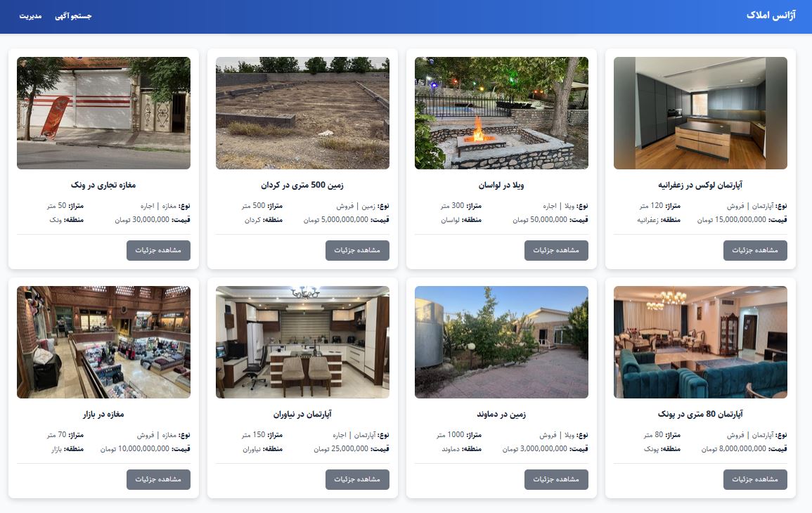
Task: Click the Niavaran apartment kitchen photo
Action: 302,342
